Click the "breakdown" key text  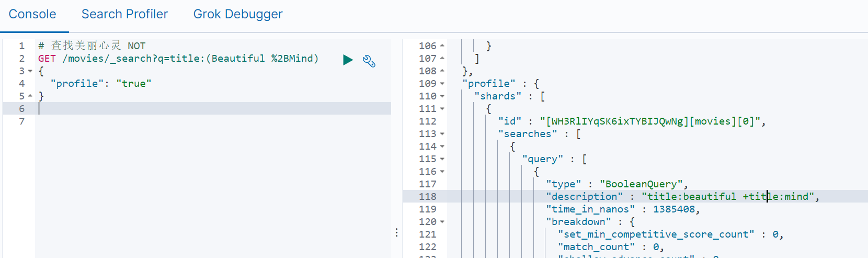578,222
